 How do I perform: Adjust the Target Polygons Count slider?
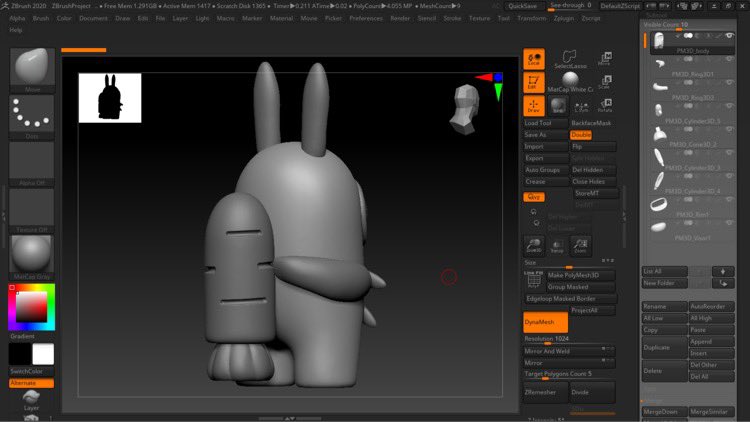[569, 374]
